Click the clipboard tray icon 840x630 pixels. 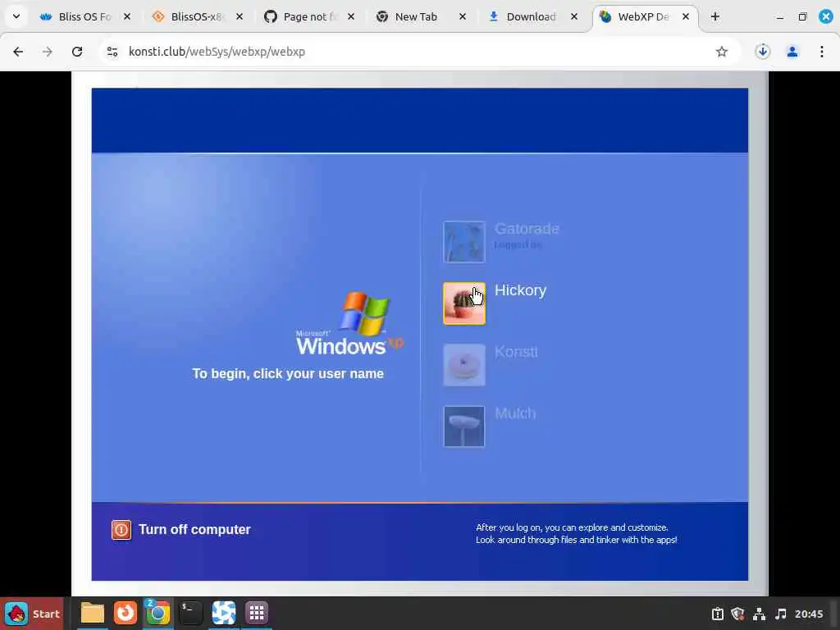pos(717,614)
